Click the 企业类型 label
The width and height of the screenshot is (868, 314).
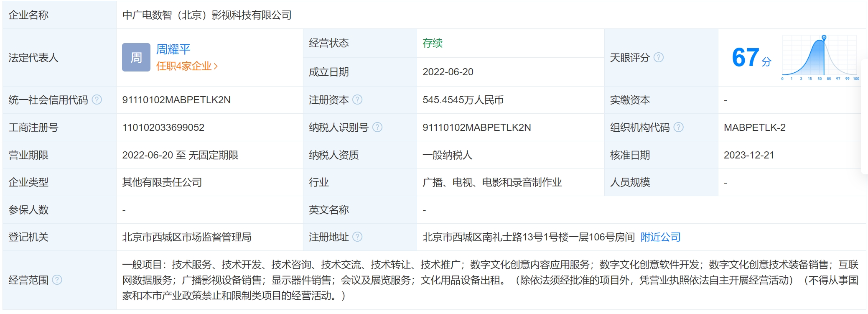(x=28, y=182)
